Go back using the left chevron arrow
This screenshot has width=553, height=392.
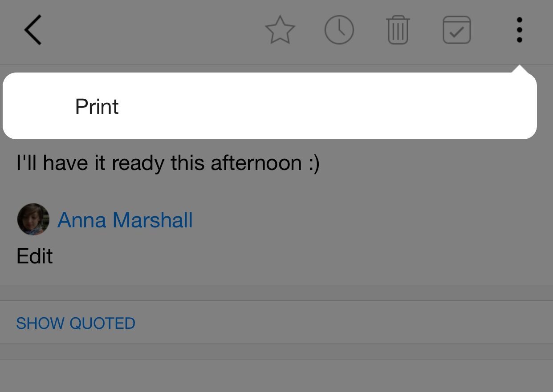tap(33, 30)
